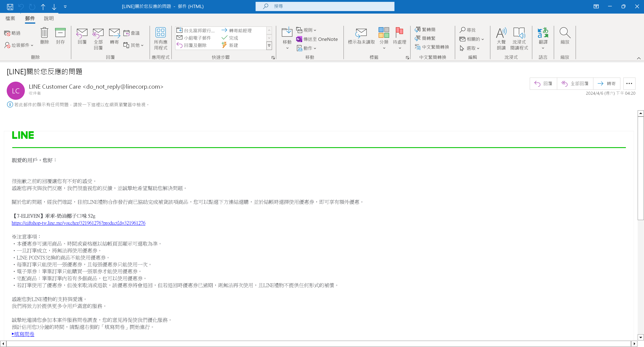Click sender avatar LC
Screen dimensions: 644x347
(x=15, y=91)
